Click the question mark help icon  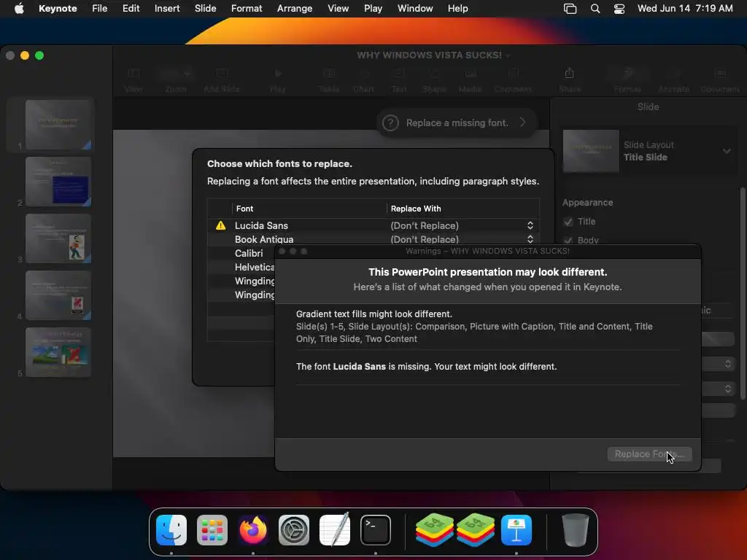click(390, 122)
